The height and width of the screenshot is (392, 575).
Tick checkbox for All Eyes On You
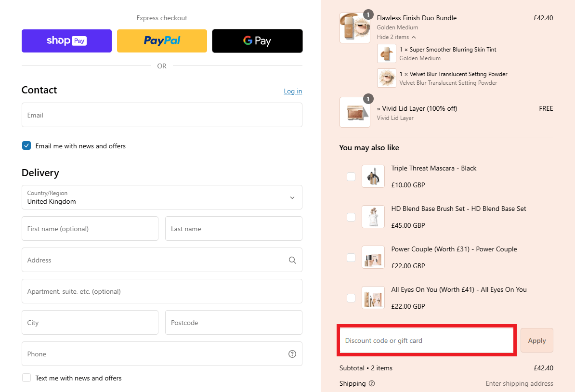click(351, 298)
